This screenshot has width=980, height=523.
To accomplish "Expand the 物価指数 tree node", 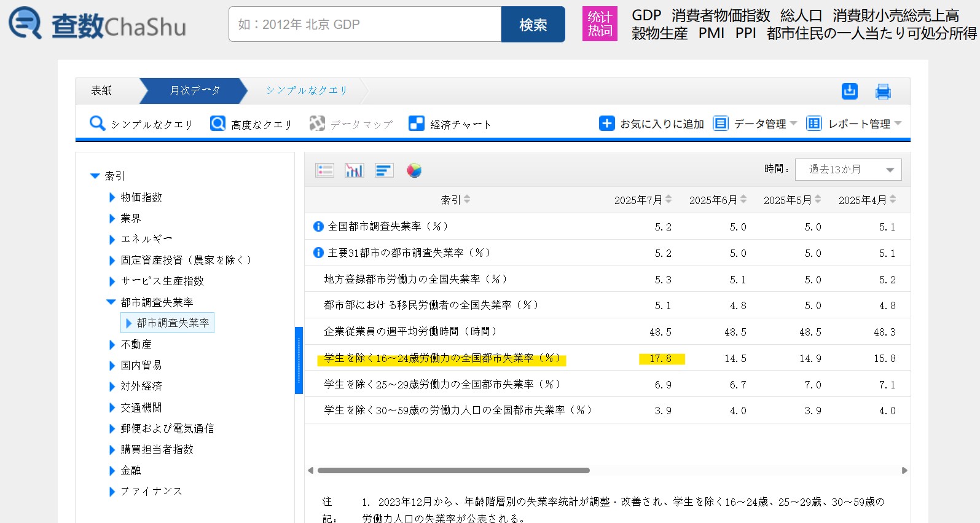I will point(112,197).
